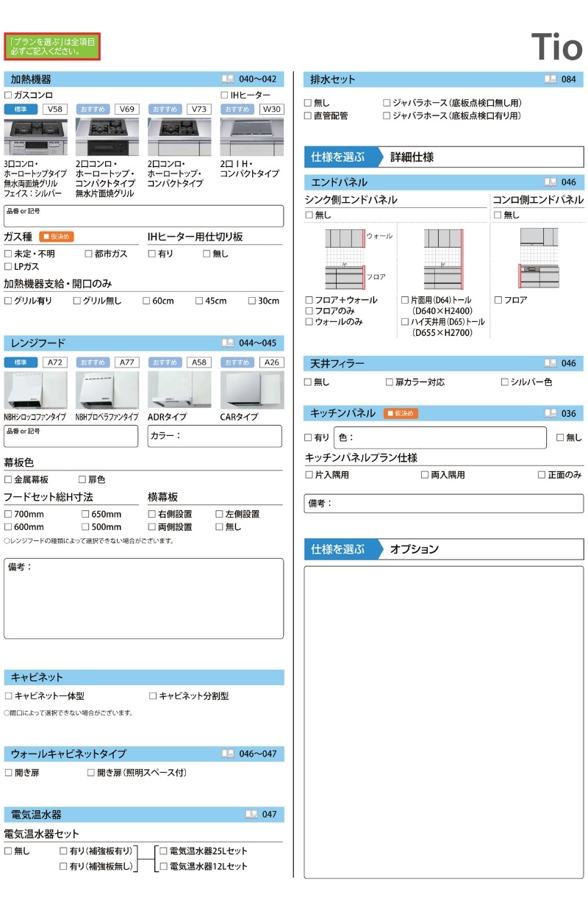Click the 品番 or 記号 field under 加熱機器
The width and height of the screenshot is (588, 919).
pyautogui.click(x=143, y=216)
